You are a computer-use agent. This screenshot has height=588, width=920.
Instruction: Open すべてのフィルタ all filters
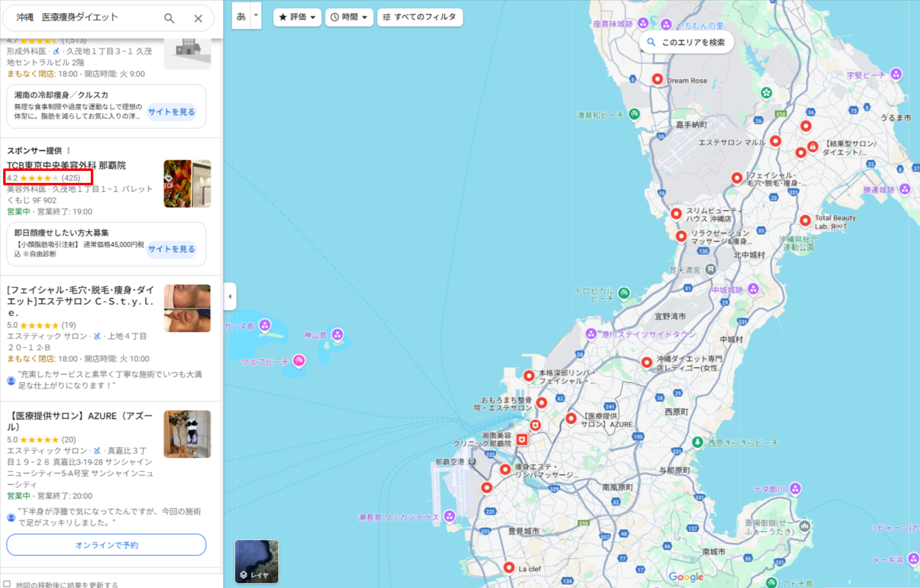420,17
